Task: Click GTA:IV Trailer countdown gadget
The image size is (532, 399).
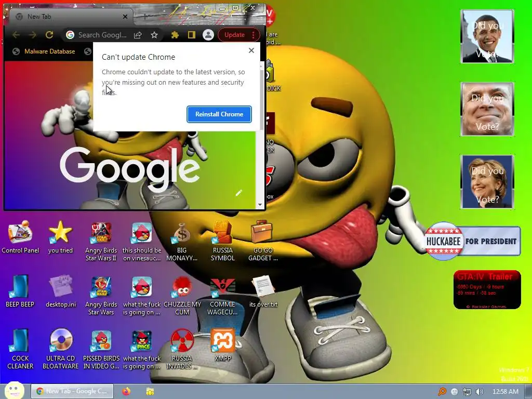Action: pyautogui.click(x=487, y=290)
